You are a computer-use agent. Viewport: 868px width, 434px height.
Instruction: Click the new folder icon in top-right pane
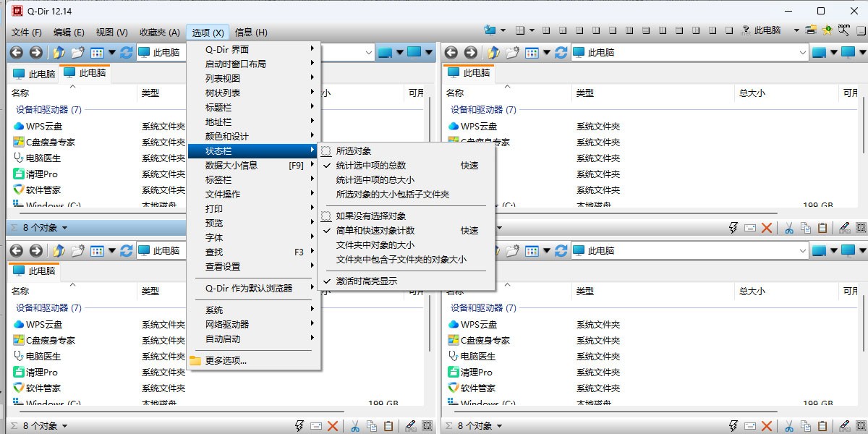point(513,53)
